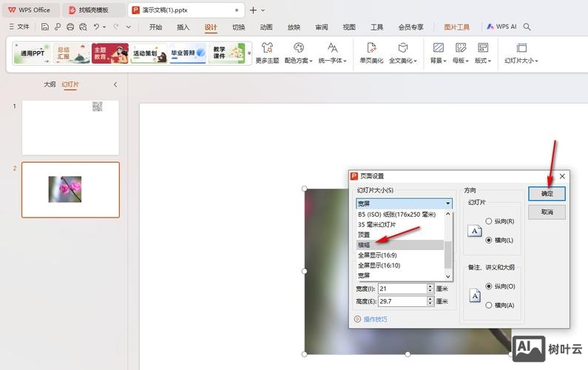Switch to 切换 transitions ribbon tab

[x=238, y=27]
